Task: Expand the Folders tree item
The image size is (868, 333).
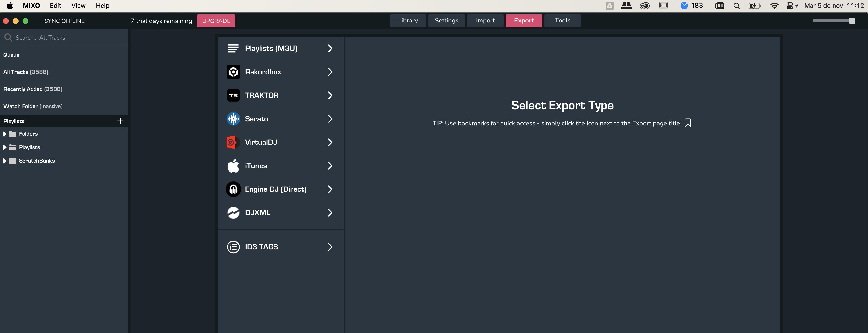Action: click(x=5, y=134)
